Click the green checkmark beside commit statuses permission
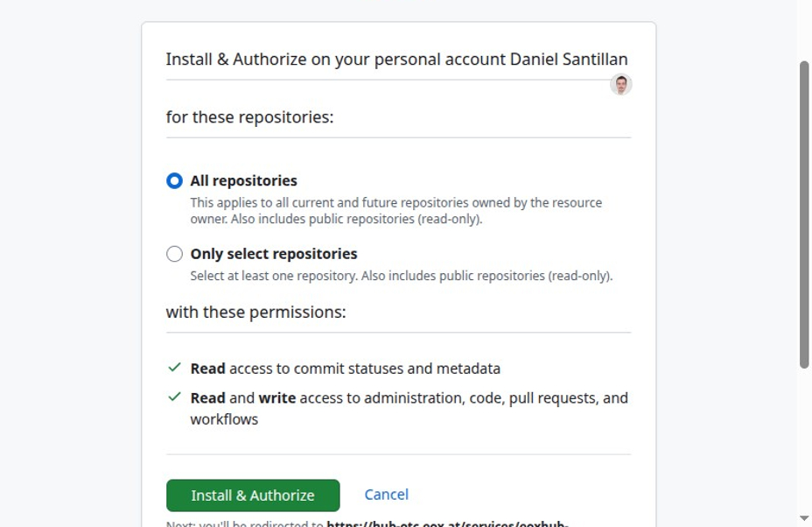The height and width of the screenshot is (527, 812). (174, 368)
